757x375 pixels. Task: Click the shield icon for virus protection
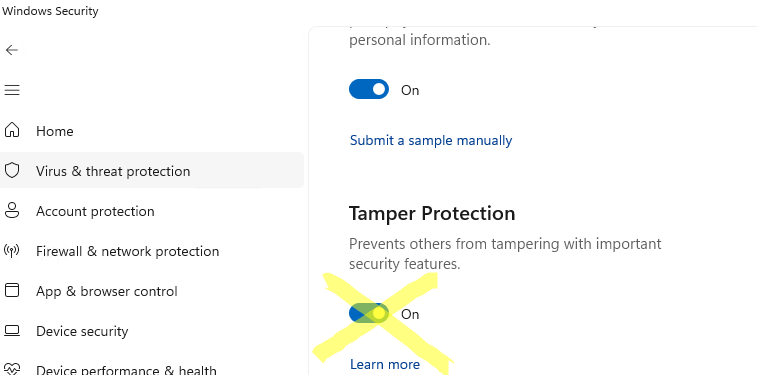coord(12,170)
